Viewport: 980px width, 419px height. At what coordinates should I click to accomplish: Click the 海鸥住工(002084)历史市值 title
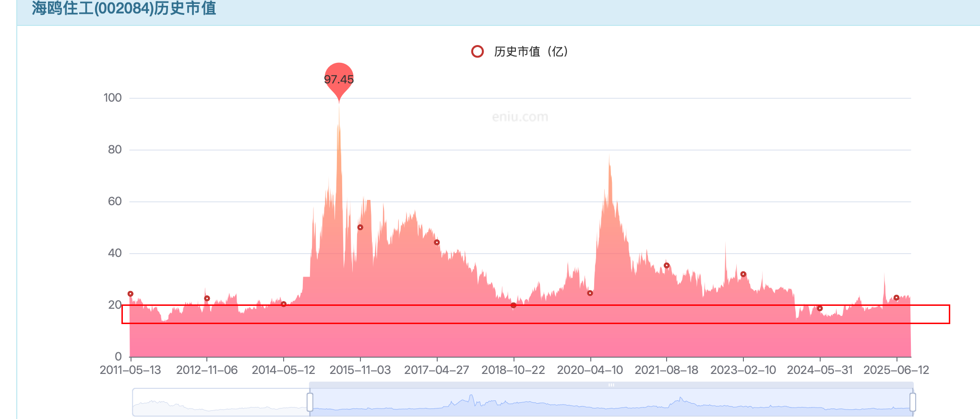124,8
